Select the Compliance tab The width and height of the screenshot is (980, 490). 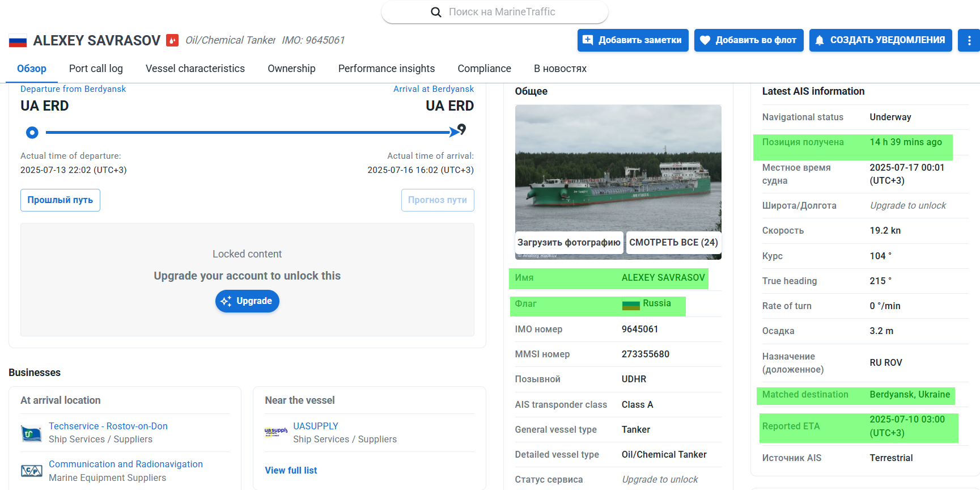click(484, 69)
